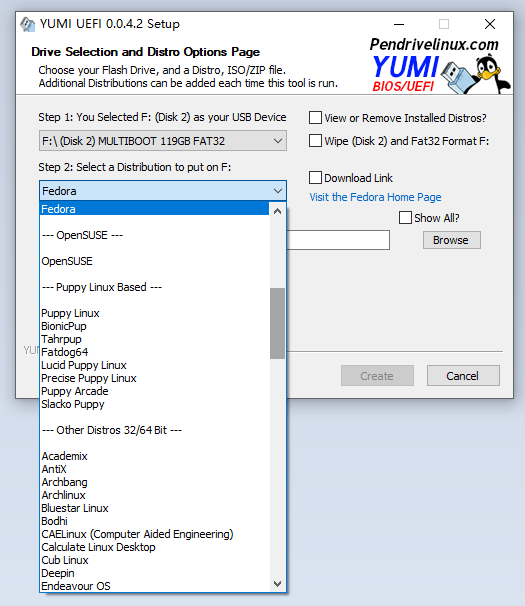
Task: Pick Tahrpup in the distro list
Action: (x=154, y=339)
